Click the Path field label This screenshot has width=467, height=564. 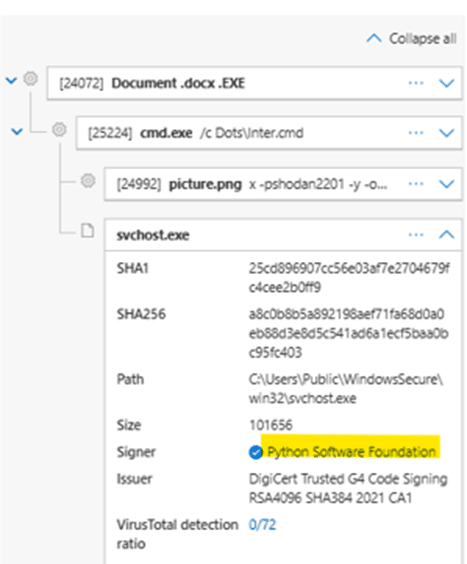click(x=130, y=379)
